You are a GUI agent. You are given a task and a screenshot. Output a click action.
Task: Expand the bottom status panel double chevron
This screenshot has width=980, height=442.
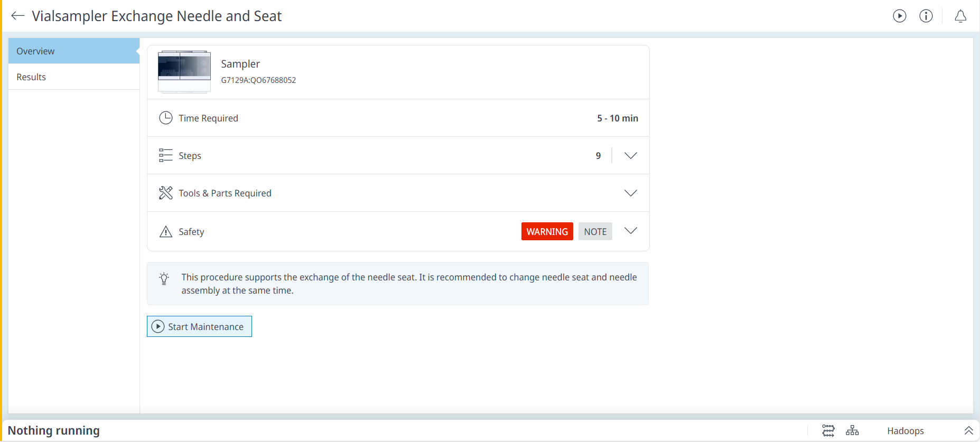tap(968, 430)
